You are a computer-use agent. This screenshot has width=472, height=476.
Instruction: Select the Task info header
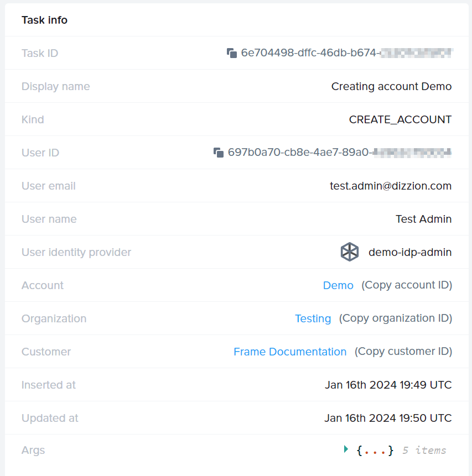coord(44,20)
